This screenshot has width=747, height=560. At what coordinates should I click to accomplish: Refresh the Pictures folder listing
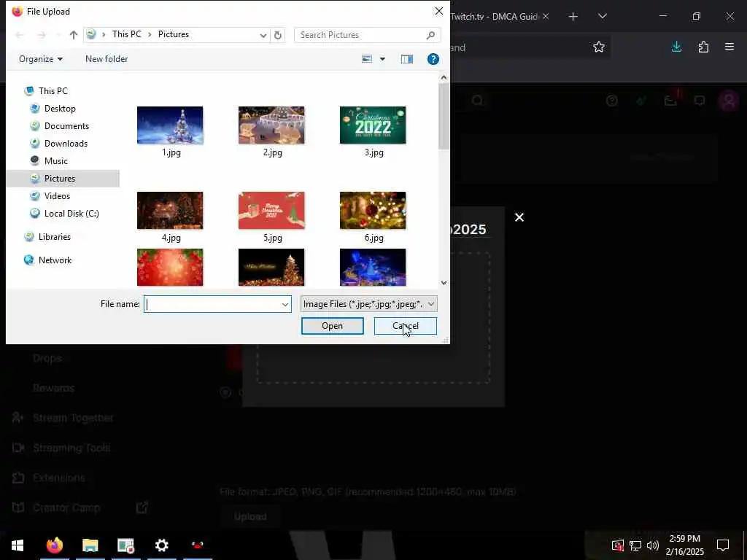pos(278,35)
